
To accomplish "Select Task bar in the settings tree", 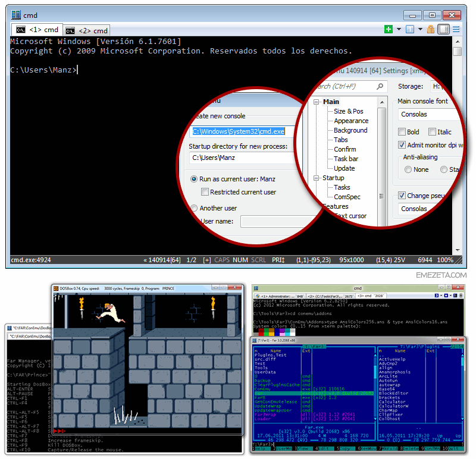I will 346,159.
